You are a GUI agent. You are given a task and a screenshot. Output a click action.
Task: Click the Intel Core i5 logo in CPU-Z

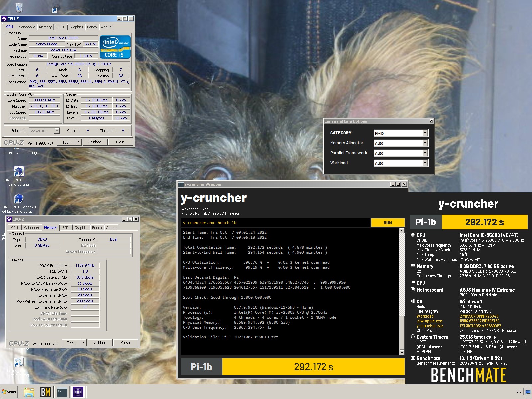[115, 47]
